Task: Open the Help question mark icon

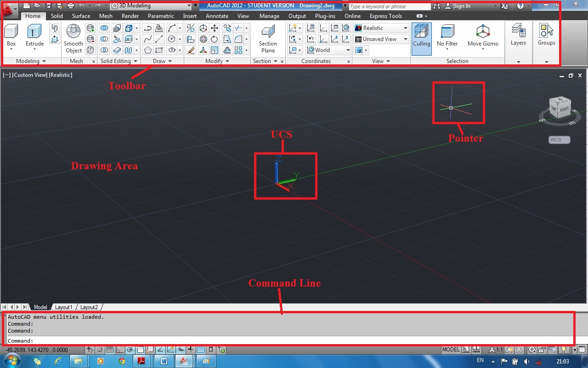Action: tap(520, 6)
